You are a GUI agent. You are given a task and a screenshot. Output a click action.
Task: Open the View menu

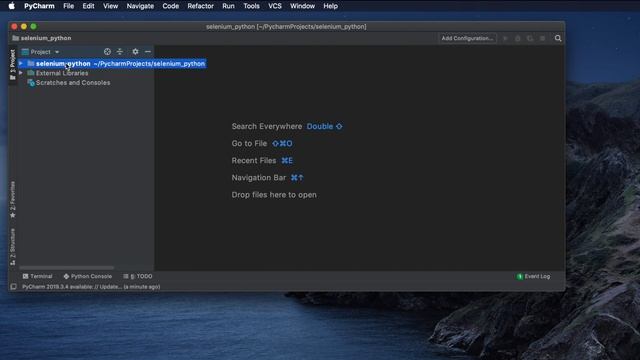(110, 6)
